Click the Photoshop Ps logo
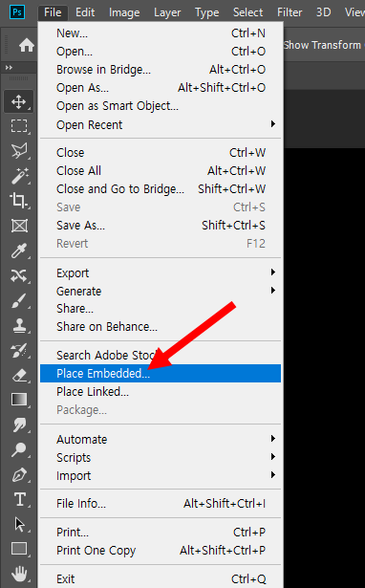Image resolution: width=365 pixels, height=588 pixels. click(17, 12)
